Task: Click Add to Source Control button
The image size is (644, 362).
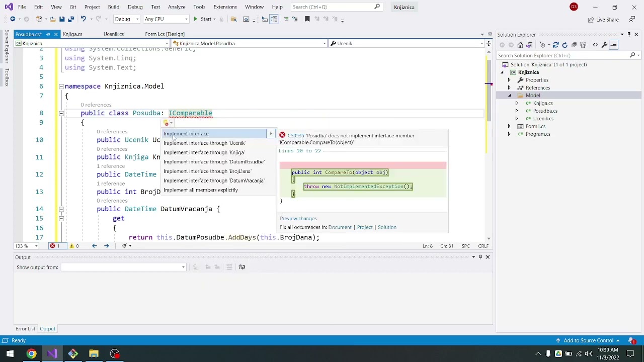Action: [588, 341]
